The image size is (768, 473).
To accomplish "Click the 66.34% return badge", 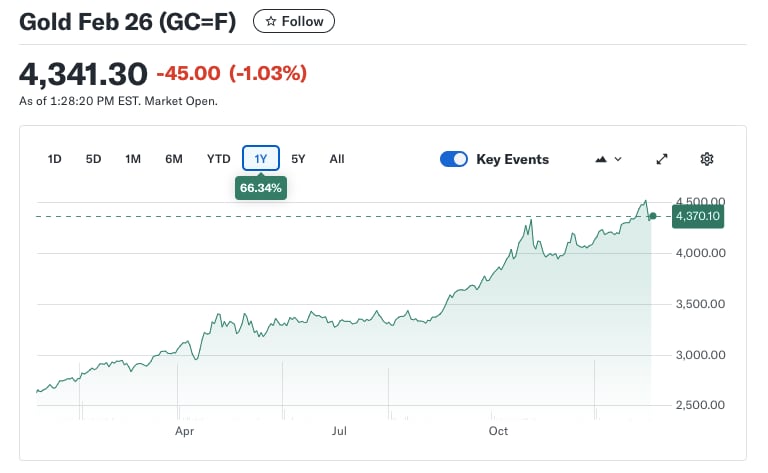I will click(x=261, y=187).
